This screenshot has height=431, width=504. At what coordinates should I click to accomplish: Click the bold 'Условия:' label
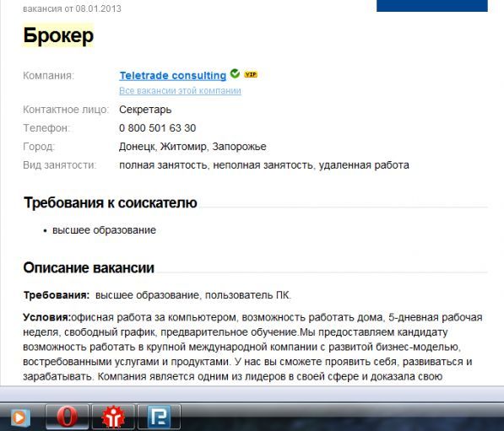pos(47,317)
